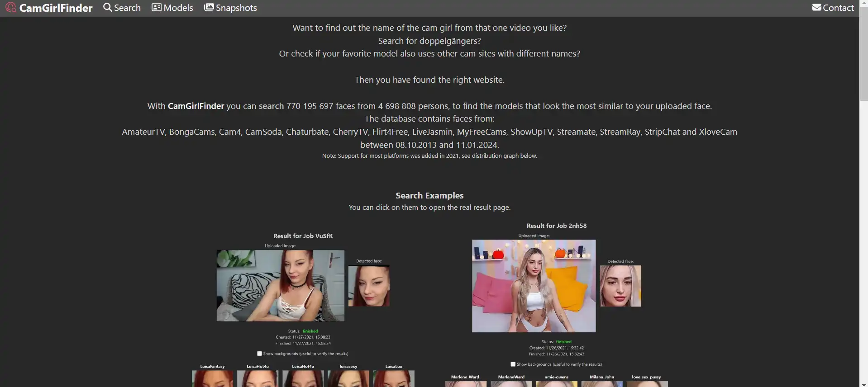Image resolution: width=868 pixels, height=387 pixels.
Task: Go to the Models section
Action: (x=172, y=8)
